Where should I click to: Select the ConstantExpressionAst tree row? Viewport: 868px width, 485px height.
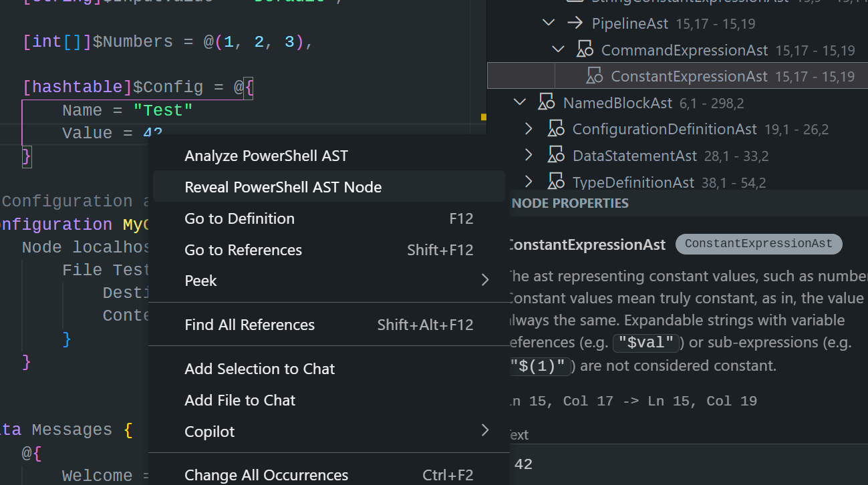[x=678, y=76]
